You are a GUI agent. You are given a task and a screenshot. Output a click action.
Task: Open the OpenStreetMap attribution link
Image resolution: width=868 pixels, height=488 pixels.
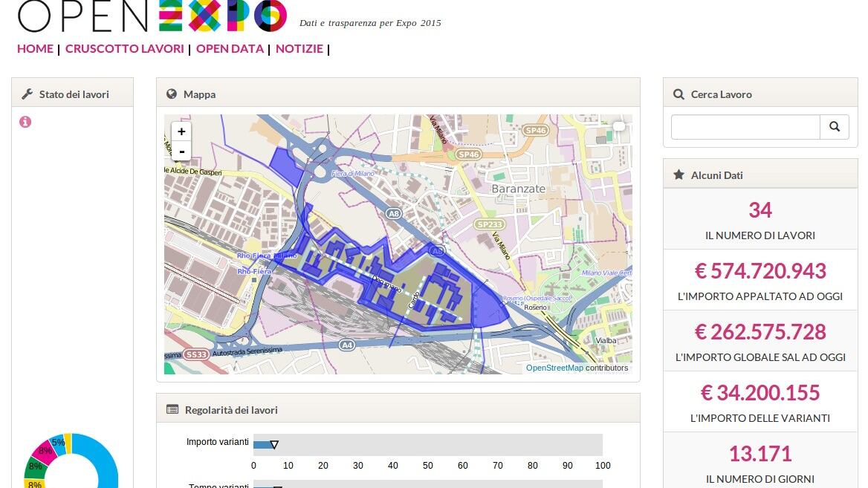554,368
